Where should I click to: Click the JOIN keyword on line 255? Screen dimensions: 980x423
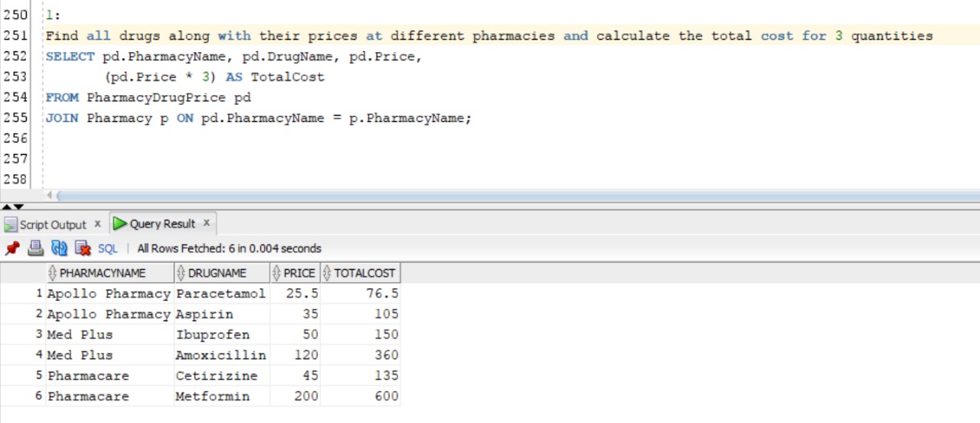61,119
